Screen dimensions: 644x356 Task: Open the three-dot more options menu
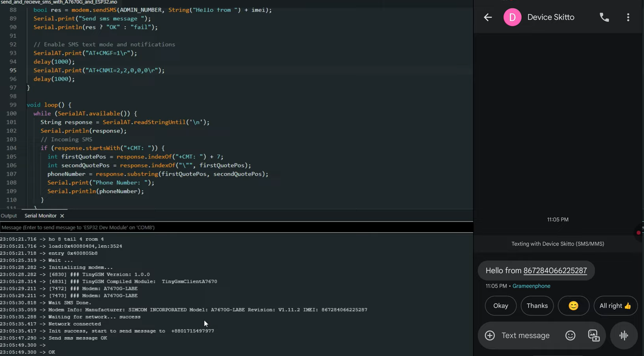click(x=628, y=17)
